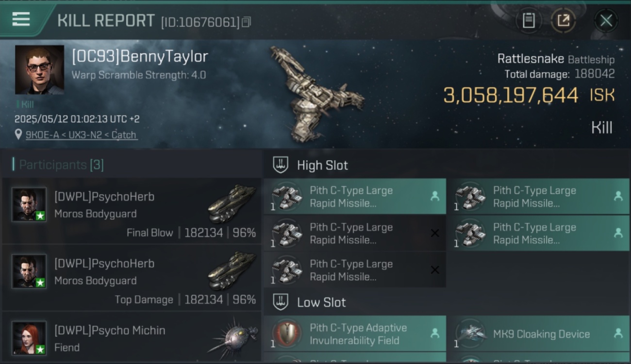Open the 9KOE-A system location link

[82, 135]
